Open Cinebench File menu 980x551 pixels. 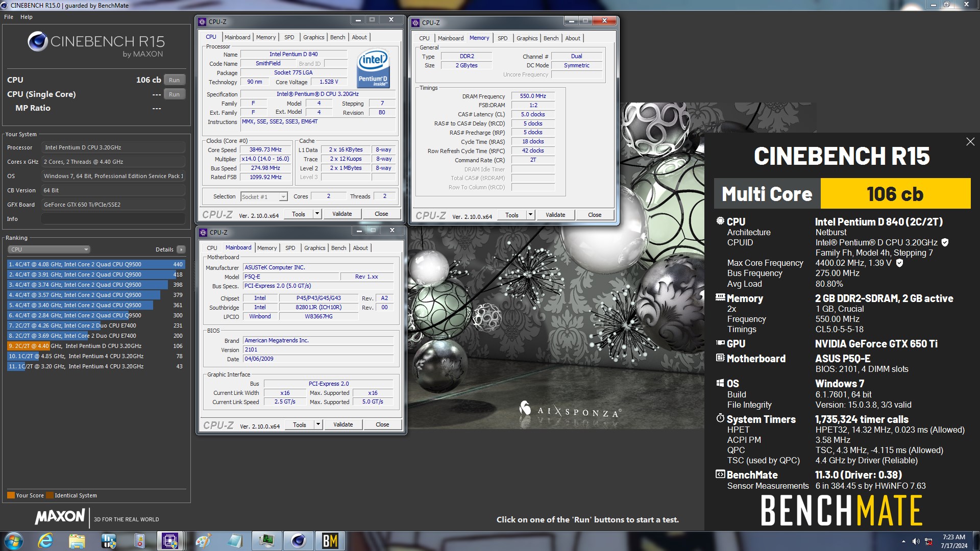pyautogui.click(x=9, y=17)
